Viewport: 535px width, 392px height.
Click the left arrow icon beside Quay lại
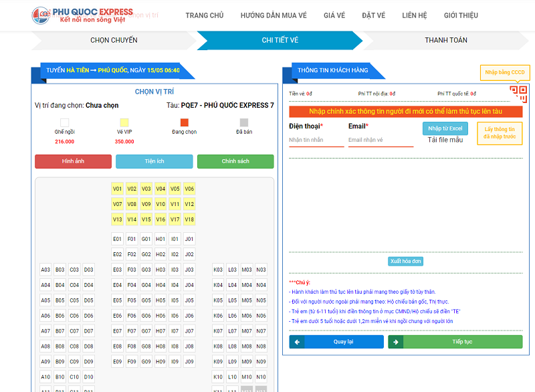tap(296, 342)
